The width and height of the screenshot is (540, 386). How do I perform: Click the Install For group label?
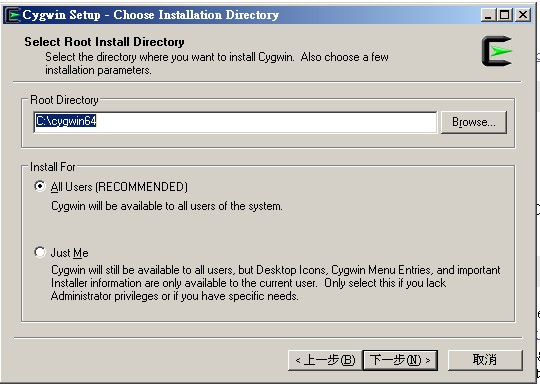pyautogui.click(x=52, y=167)
